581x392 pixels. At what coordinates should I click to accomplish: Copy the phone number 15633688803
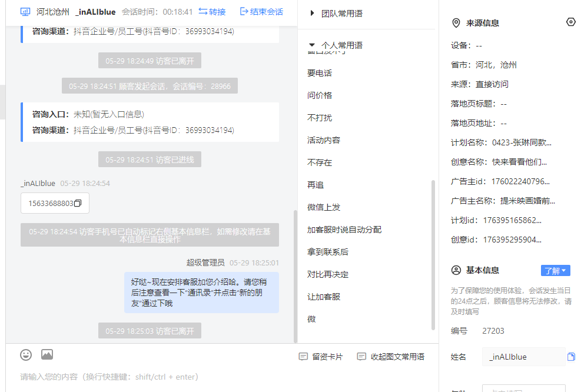tap(78, 204)
